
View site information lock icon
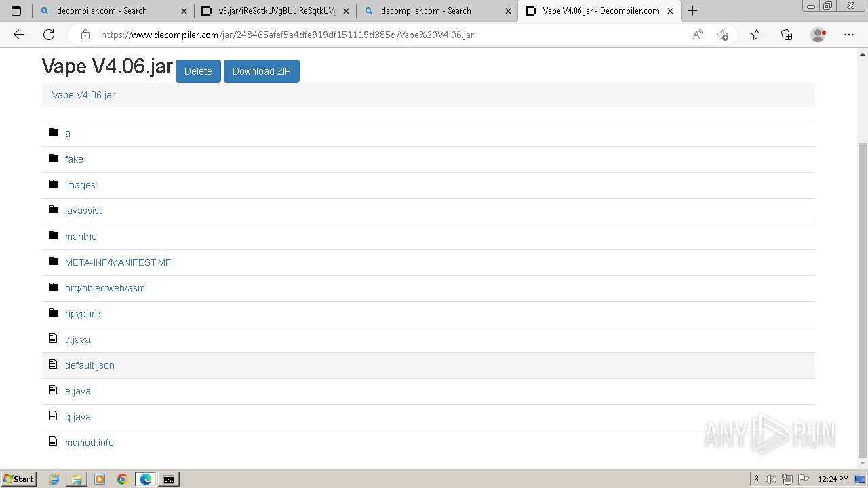click(x=85, y=35)
